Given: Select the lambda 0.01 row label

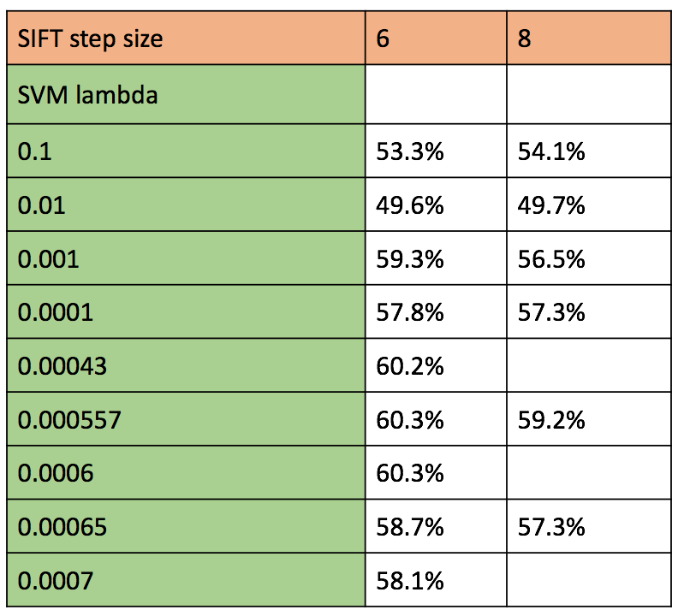Looking at the screenshot, I should 185,205.
